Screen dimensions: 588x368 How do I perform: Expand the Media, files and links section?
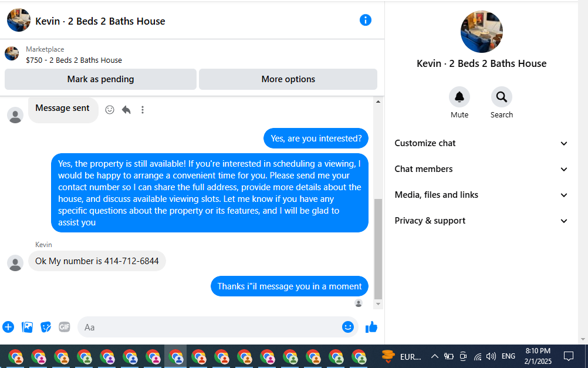(x=481, y=195)
